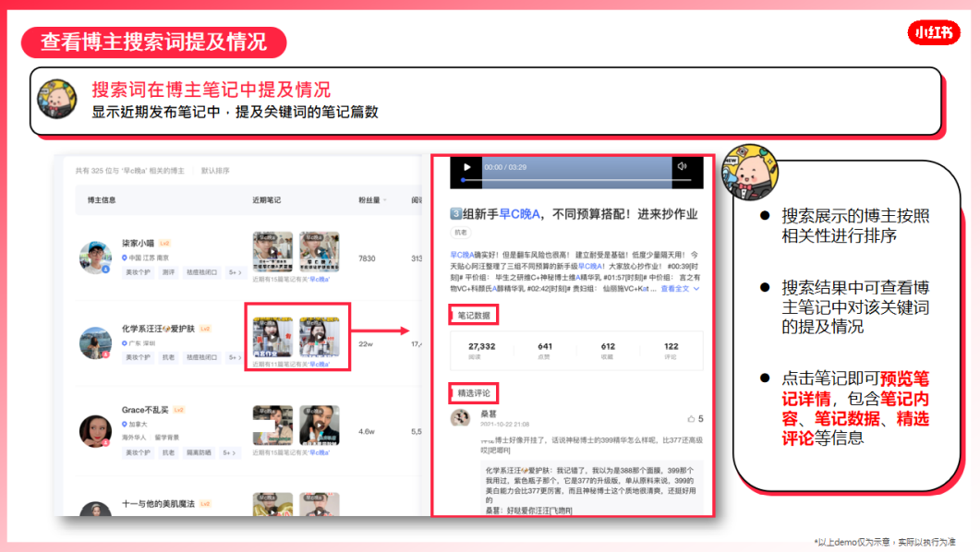Click the 精选评论 section label
The height and width of the screenshot is (552, 980).
pos(474,393)
